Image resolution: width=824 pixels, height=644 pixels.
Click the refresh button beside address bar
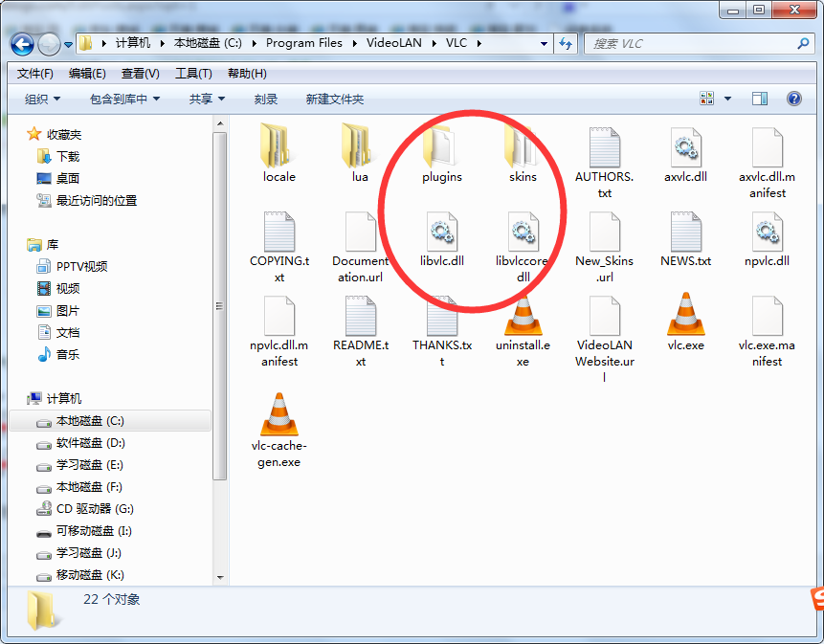pyautogui.click(x=566, y=44)
